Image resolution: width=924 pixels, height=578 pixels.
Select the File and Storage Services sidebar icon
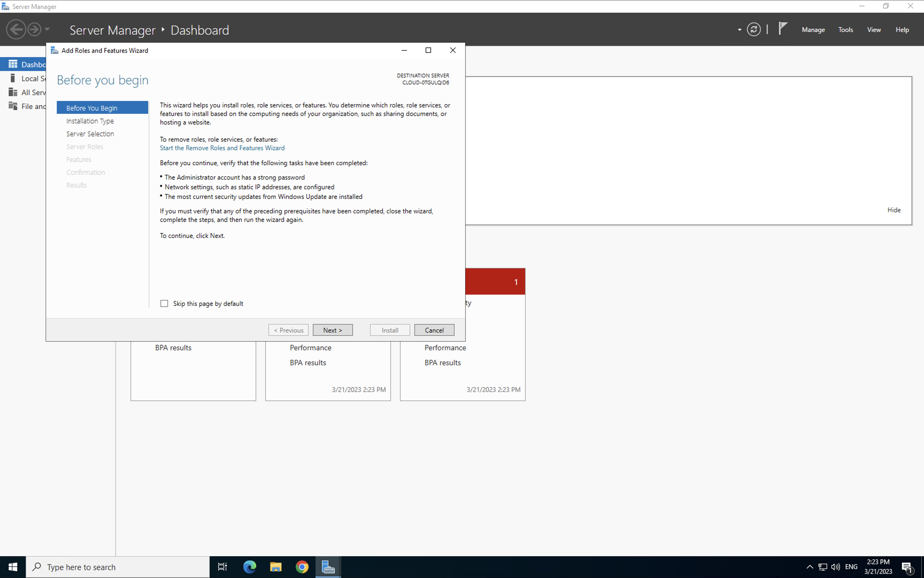[13, 106]
